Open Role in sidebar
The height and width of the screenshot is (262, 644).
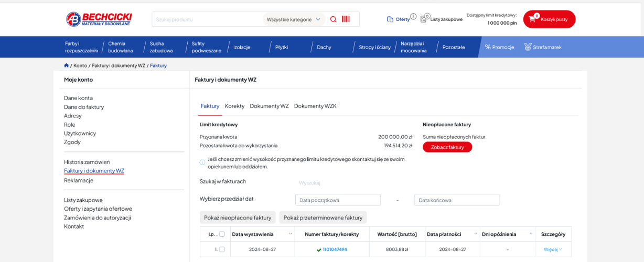70,125
